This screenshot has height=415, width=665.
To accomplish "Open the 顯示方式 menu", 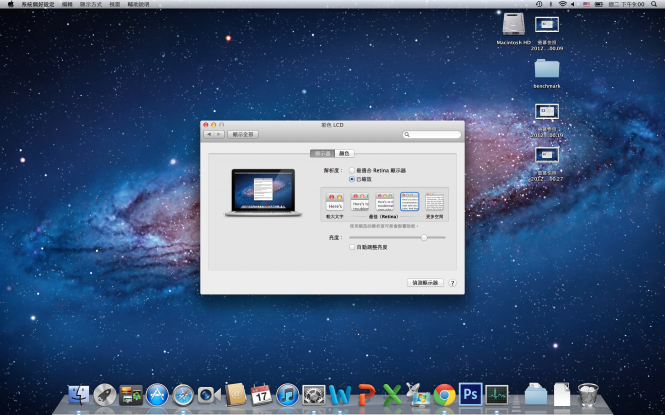I will (91, 4).
